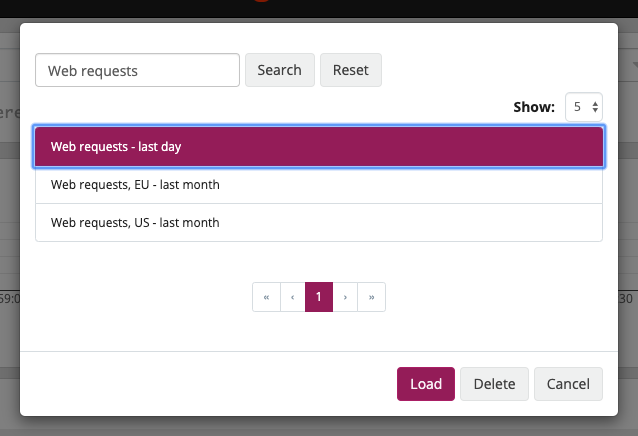Go to first page with double-left arrow
This screenshot has height=436, width=638.
click(x=266, y=297)
